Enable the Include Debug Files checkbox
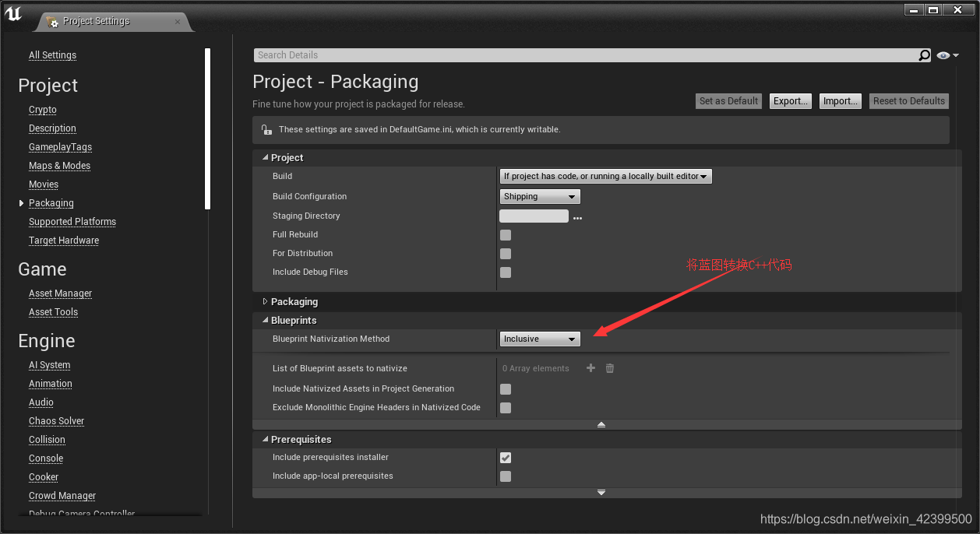Screen dimensions: 980x534 click(506, 272)
